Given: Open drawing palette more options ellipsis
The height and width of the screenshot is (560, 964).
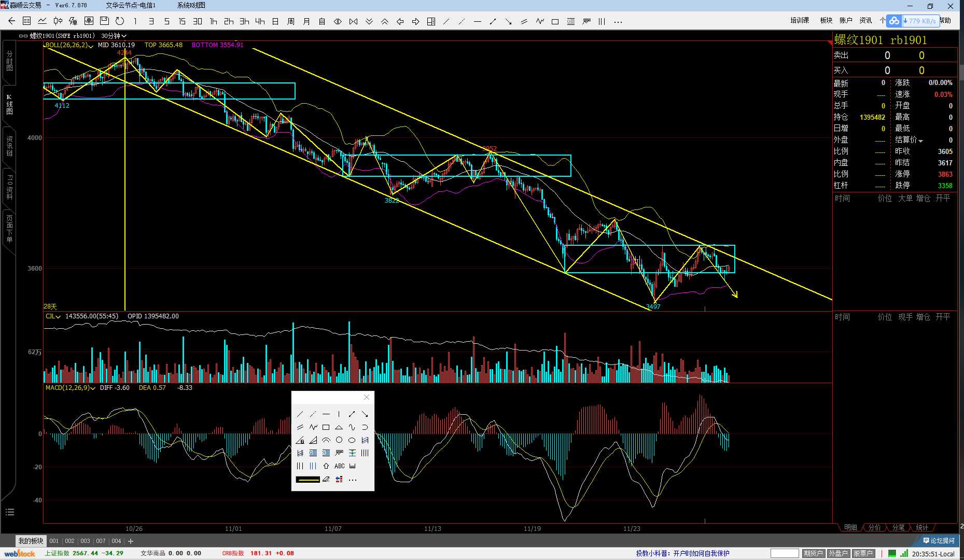Looking at the screenshot, I should click(353, 480).
